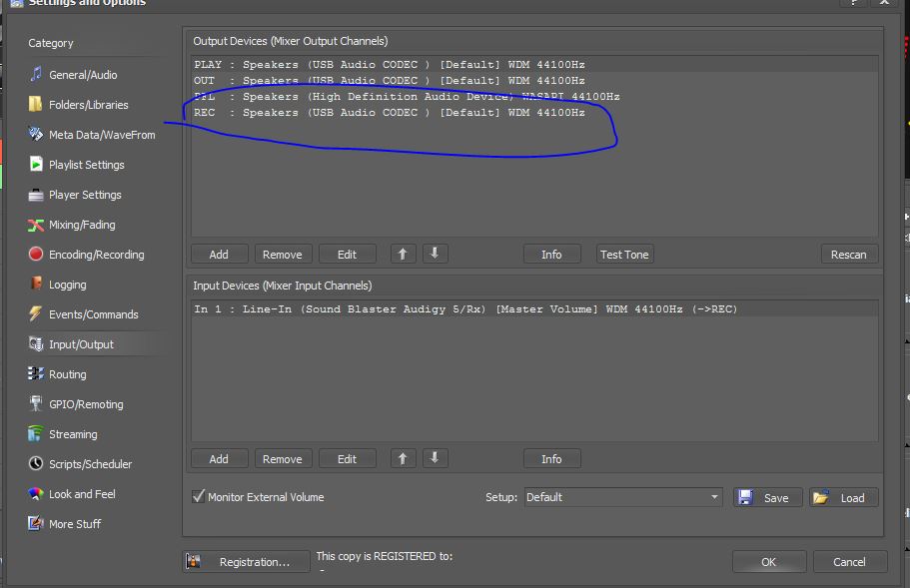The width and height of the screenshot is (910, 588).
Task: Move input device down with arrow button
Action: [x=435, y=459]
